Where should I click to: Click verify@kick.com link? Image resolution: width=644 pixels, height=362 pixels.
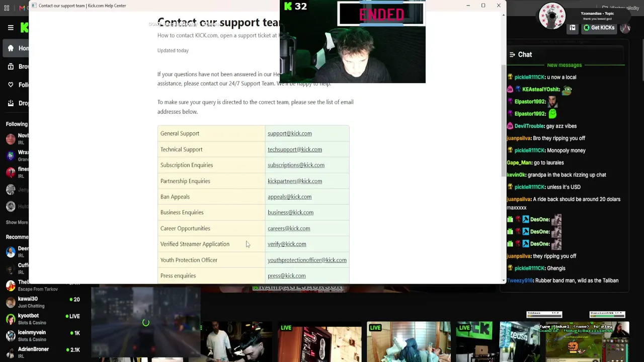[287, 244]
